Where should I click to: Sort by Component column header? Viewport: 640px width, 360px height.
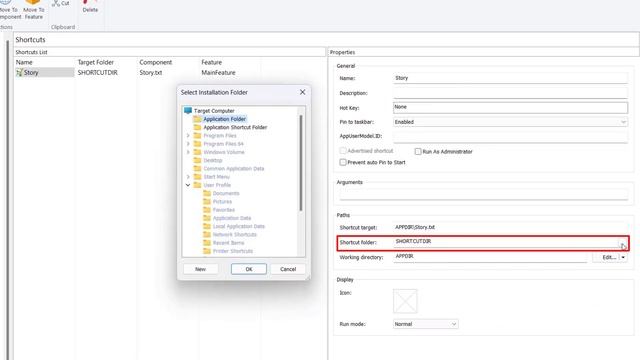[x=156, y=62]
